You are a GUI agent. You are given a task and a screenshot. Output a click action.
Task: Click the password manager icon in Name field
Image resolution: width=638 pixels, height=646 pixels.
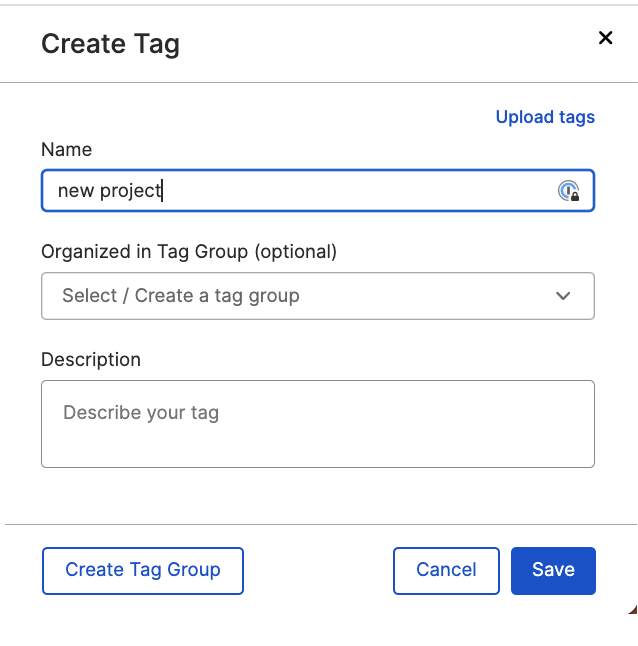[568, 191]
